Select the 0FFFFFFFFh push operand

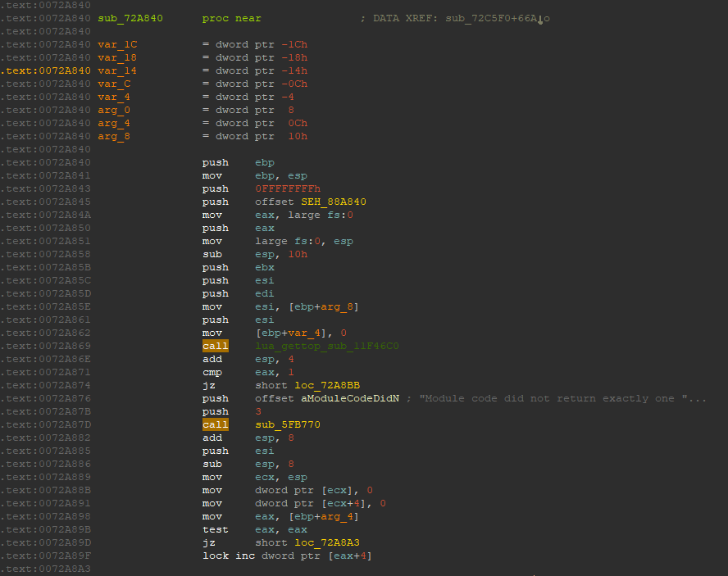pos(288,189)
